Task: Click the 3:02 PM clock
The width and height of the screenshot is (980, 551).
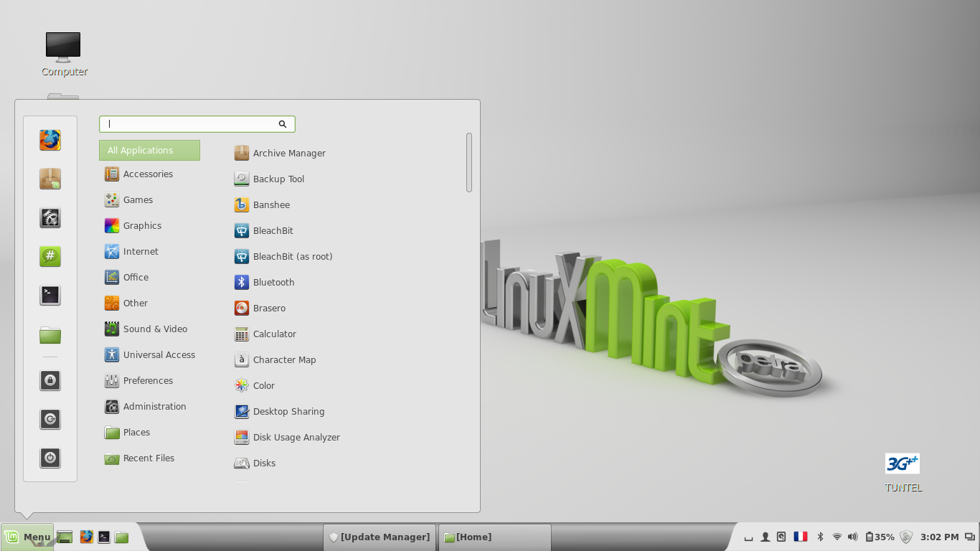Action: tap(939, 537)
